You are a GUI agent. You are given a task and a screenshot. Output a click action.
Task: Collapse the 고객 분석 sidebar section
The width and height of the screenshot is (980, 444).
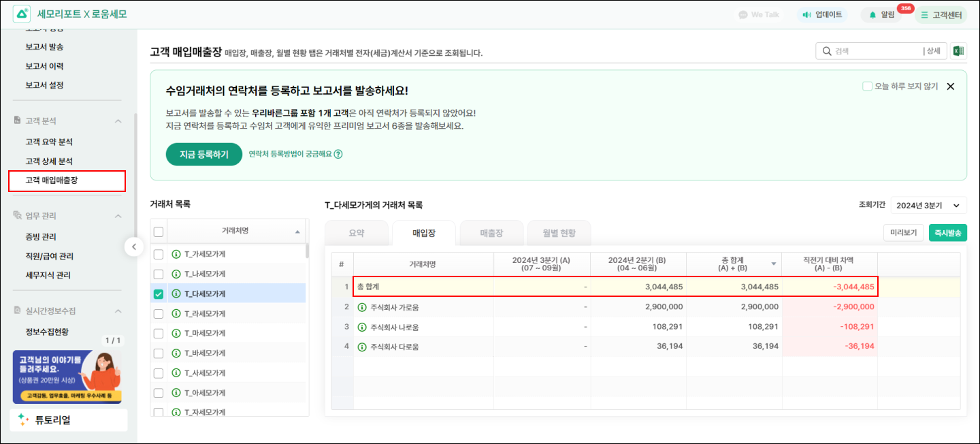coord(118,121)
